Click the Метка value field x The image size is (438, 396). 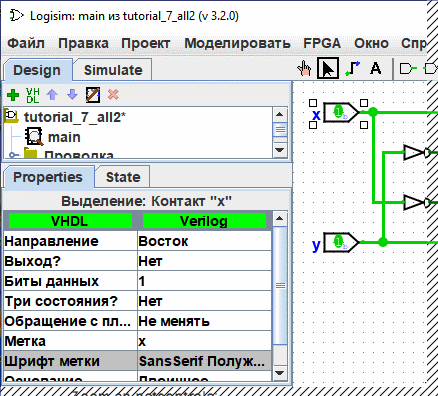(x=204, y=341)
